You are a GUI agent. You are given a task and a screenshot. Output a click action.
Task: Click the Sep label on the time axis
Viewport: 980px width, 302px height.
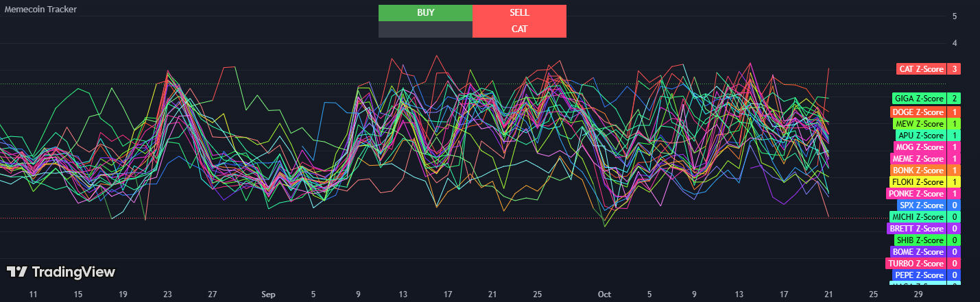click(268, 294)
